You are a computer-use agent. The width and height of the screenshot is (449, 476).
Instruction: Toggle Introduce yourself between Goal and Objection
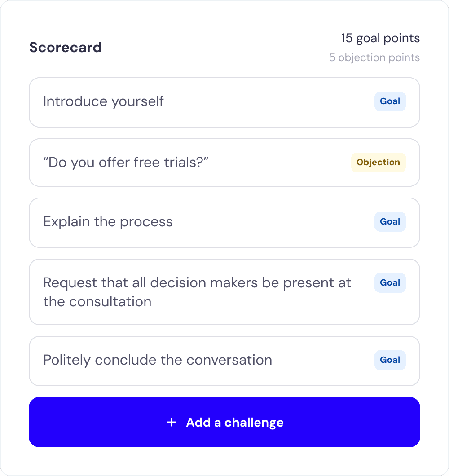[x=390, y=101]
